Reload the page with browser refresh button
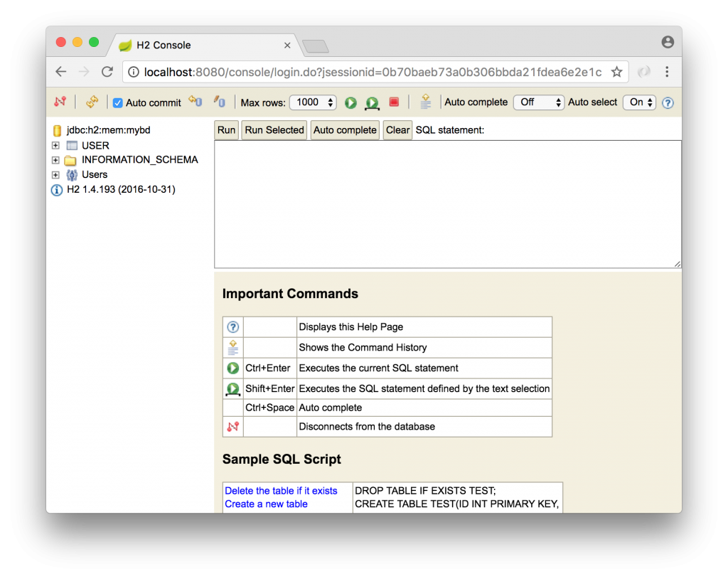Image resolution: width=728 pixels, height=579 pixels. tap(107, 72)
